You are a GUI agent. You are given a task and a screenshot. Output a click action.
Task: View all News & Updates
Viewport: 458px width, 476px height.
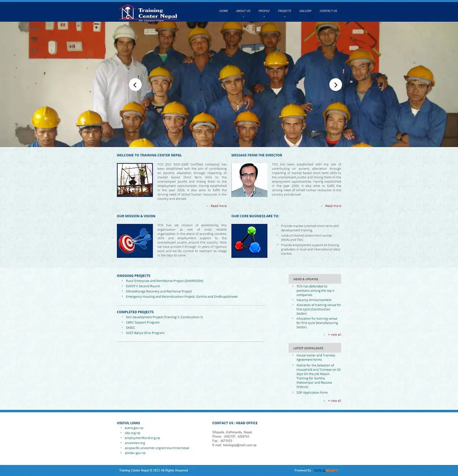pyautogui.click(x=335, y=335)
